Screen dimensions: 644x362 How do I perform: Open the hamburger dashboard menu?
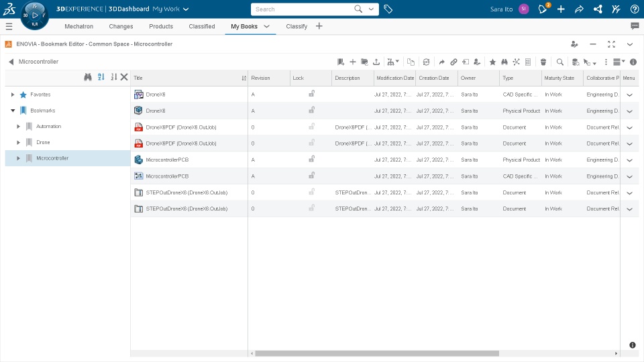(9, 26)
